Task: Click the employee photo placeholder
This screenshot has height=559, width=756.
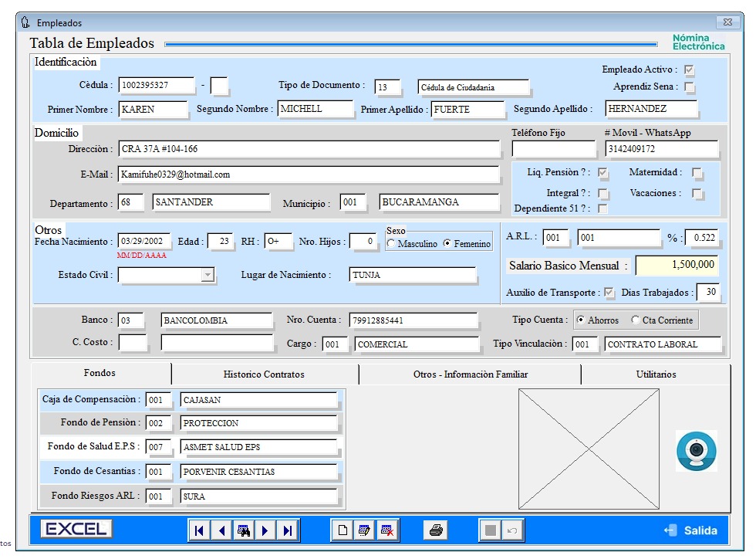Action: [x=589, y=449]
